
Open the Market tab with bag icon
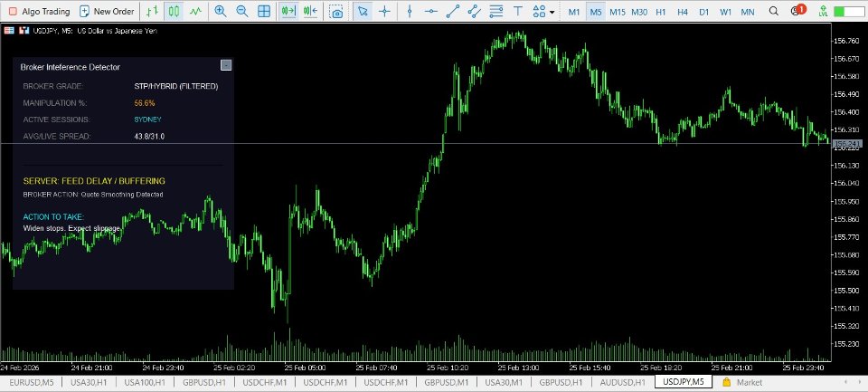pos(743,382)
